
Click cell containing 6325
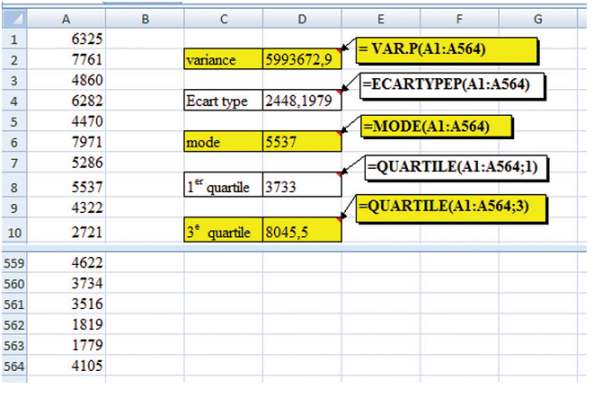click(66, 39)
